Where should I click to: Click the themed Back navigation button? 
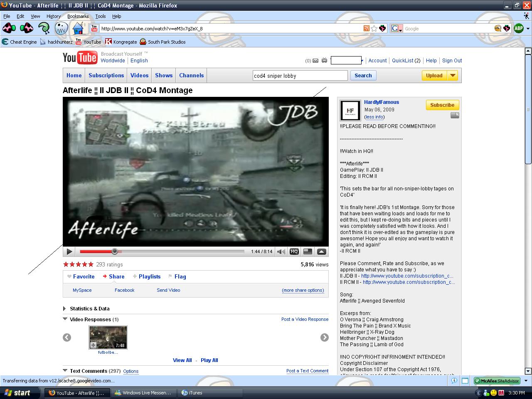click(x=9, y=28)
